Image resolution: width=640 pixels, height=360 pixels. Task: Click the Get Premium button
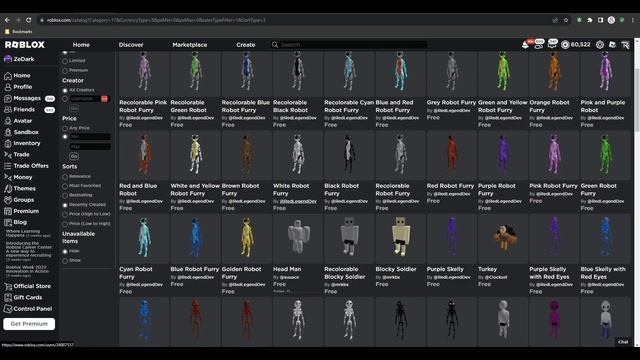point(29,324)
